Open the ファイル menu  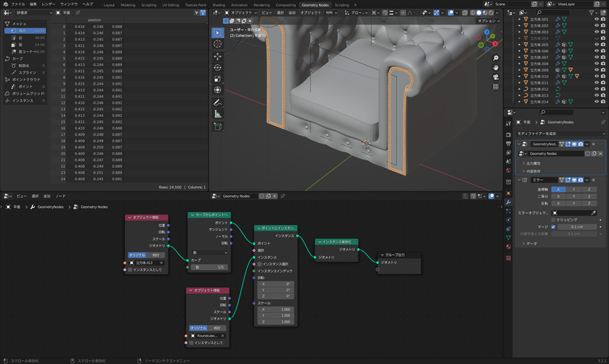pyautogui.click(x=18, y=5)
